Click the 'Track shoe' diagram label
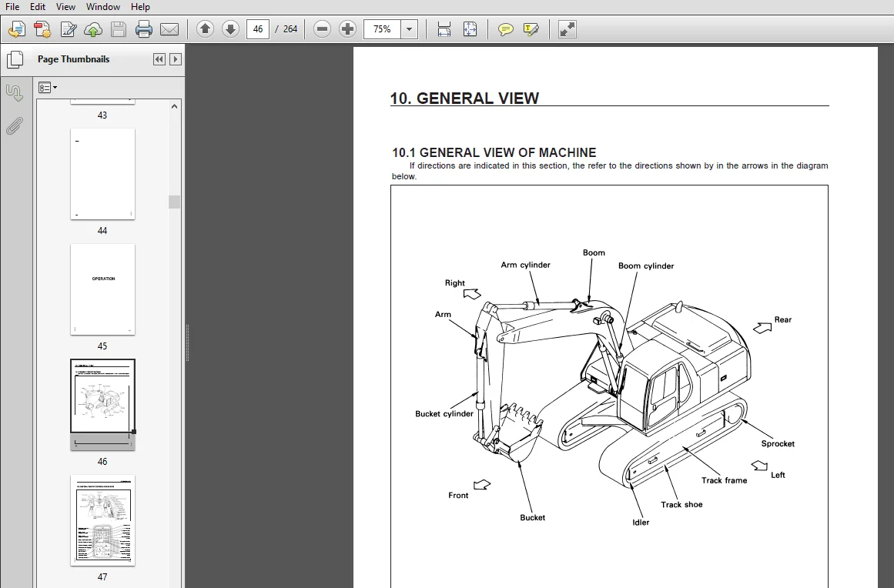 click(682, 505)
